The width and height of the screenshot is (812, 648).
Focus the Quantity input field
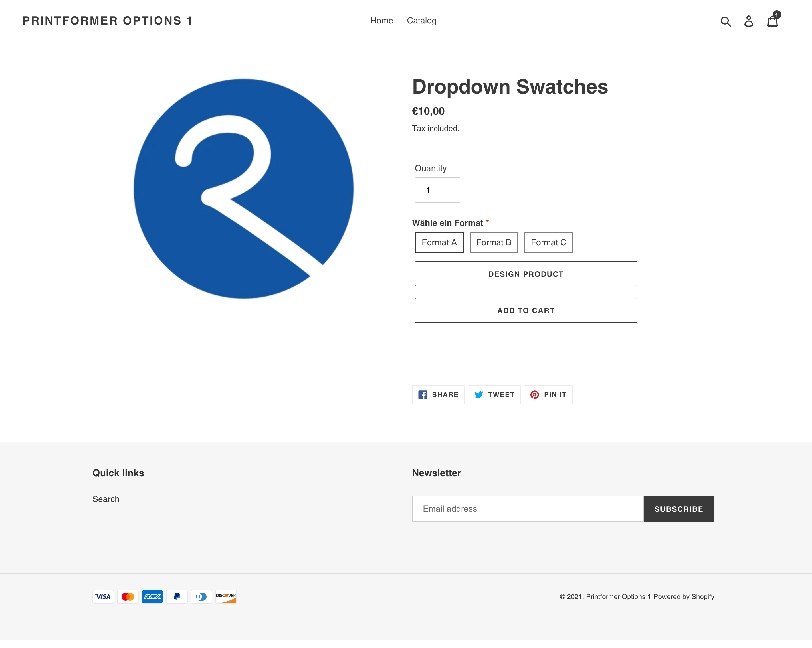coord(437,190)
